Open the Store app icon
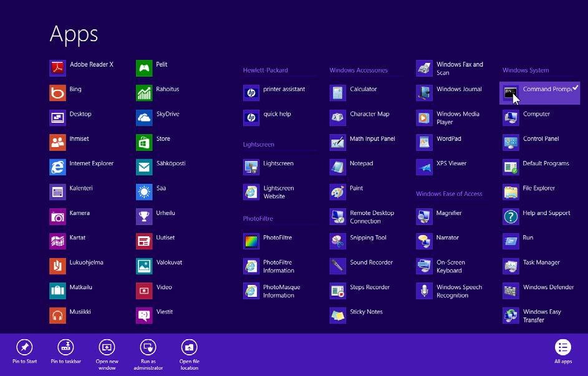Viewport: 588px width, 376px height. pos(144,142)
